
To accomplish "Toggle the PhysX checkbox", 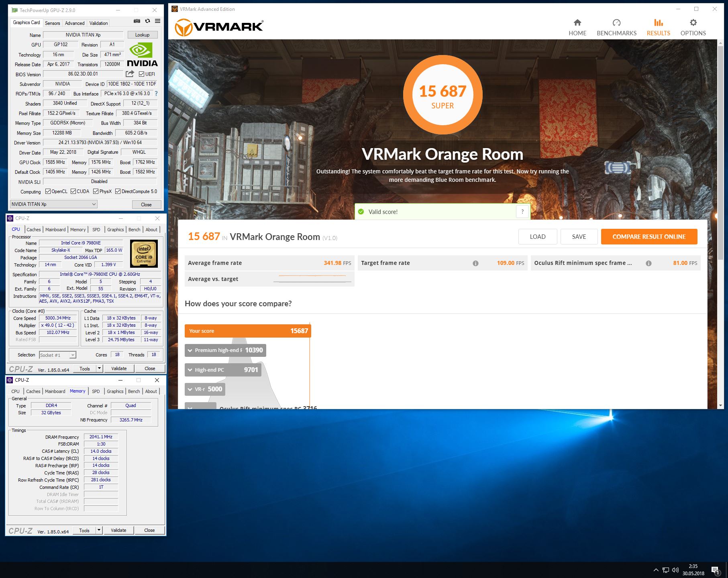I will (x=96, y=191).
